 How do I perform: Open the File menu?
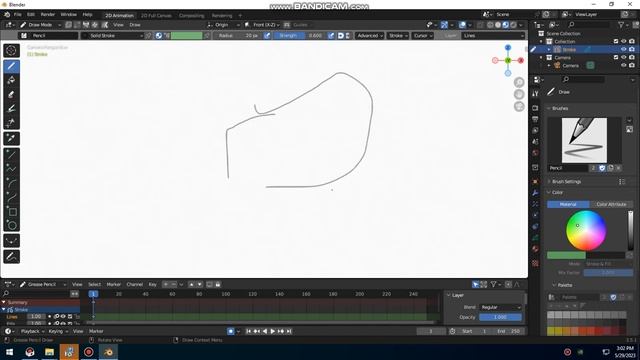point(18,14)
